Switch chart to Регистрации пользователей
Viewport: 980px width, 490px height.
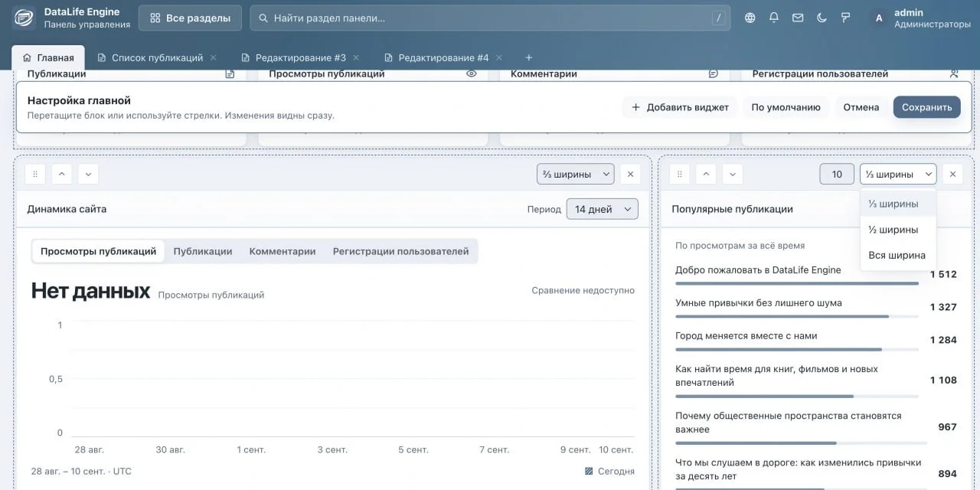(400, 251)
